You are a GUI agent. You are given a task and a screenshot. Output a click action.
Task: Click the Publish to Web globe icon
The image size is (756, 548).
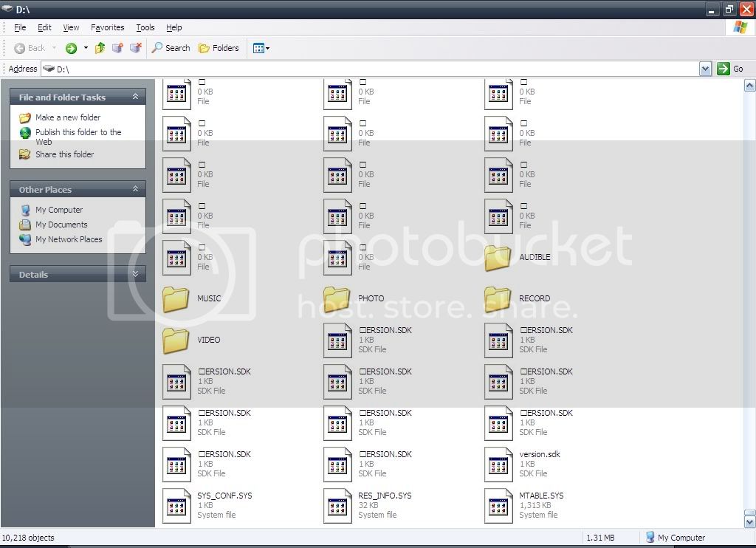25,133
